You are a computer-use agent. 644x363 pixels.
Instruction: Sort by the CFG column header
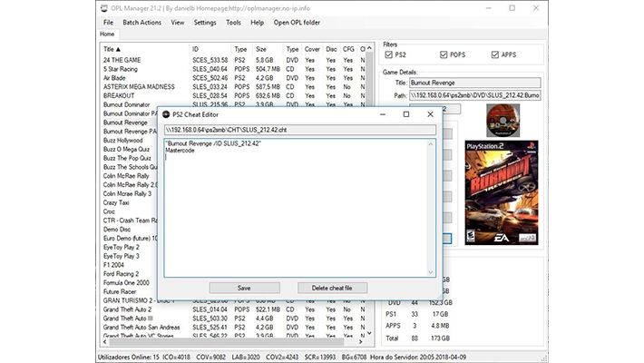point(348,49)
